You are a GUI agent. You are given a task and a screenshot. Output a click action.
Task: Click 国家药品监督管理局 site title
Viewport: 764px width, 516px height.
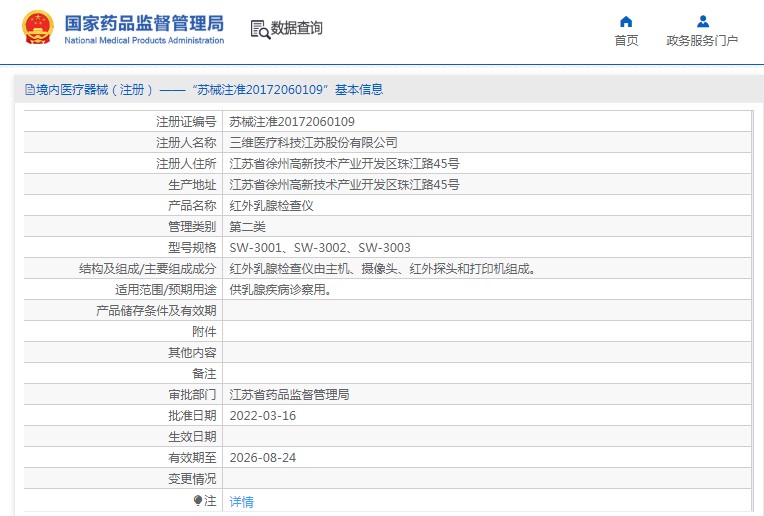click(x=144, y=23)
